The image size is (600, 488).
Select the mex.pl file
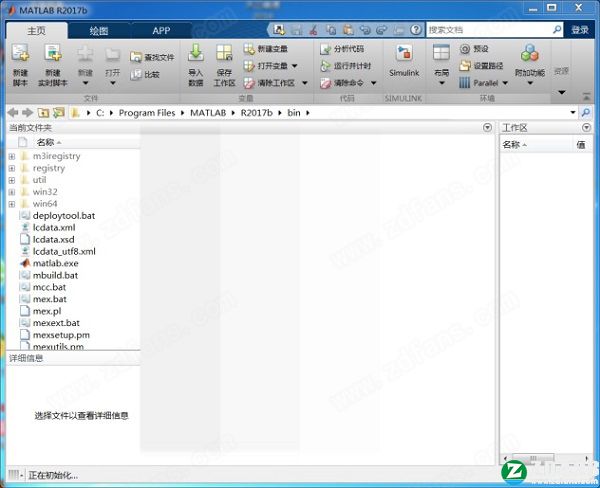tap(47, 311)
